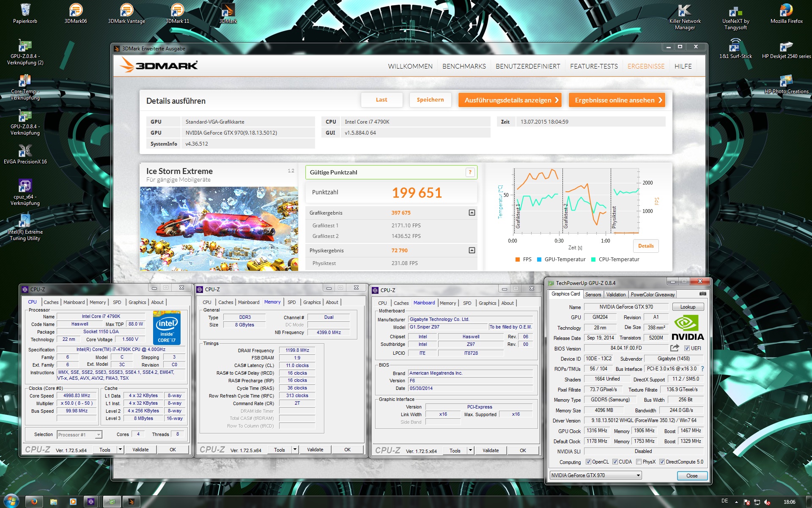Open the file explorer taskbar icon
The image size is (812, 508).
(54, 502)
